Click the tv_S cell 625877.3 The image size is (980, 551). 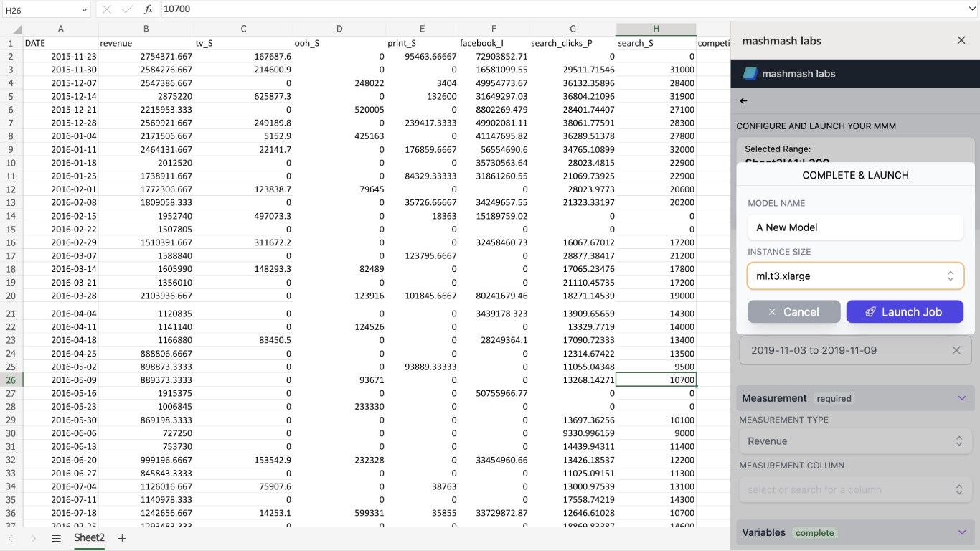tap(243, 96)
